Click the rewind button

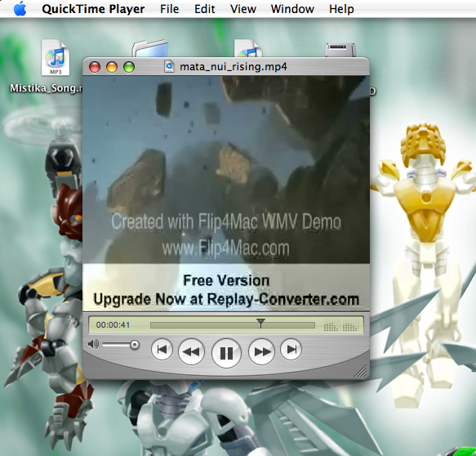click(x=191, y=351)
